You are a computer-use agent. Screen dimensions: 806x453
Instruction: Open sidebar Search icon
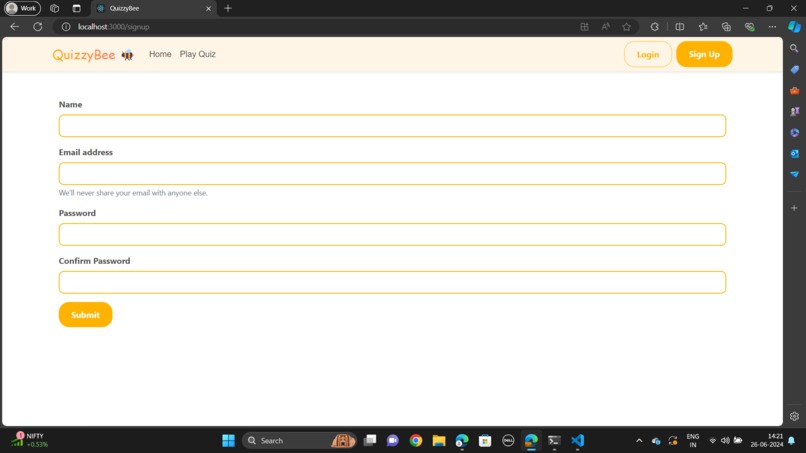(x=794, y=48)
